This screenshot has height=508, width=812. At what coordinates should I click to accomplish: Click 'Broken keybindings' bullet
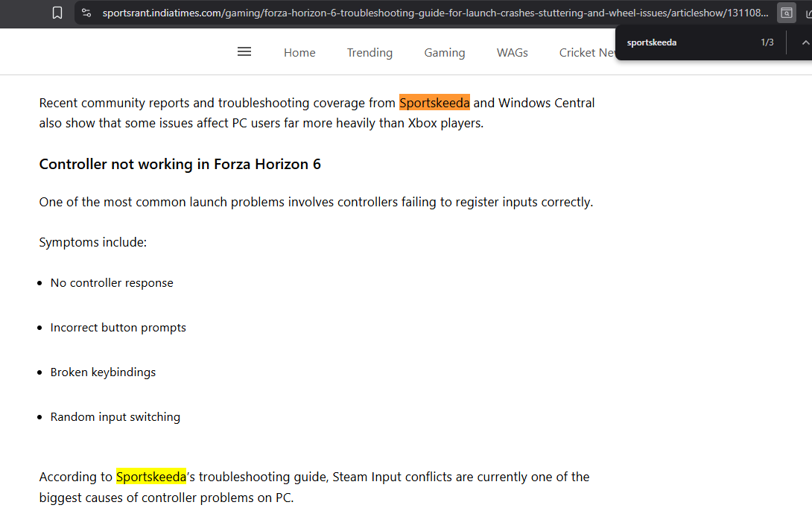click(103, 372)
